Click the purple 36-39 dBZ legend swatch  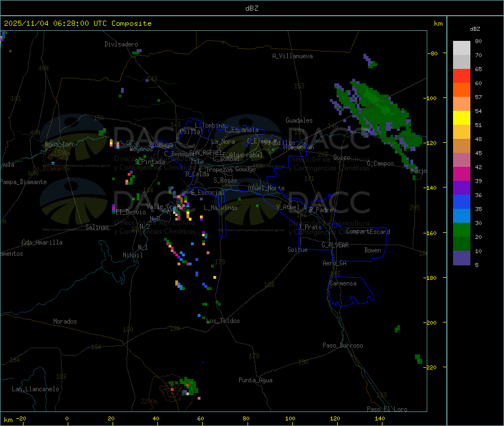(461, 188)
